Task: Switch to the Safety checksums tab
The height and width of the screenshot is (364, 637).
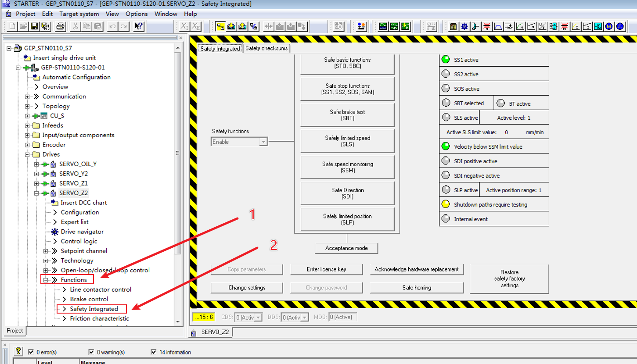Action: coord(266,48)
